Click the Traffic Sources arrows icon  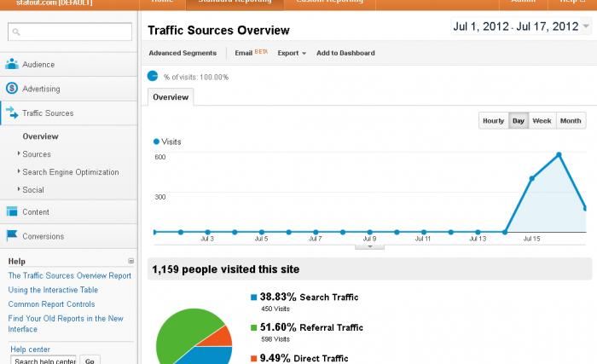tap(12, 113)
